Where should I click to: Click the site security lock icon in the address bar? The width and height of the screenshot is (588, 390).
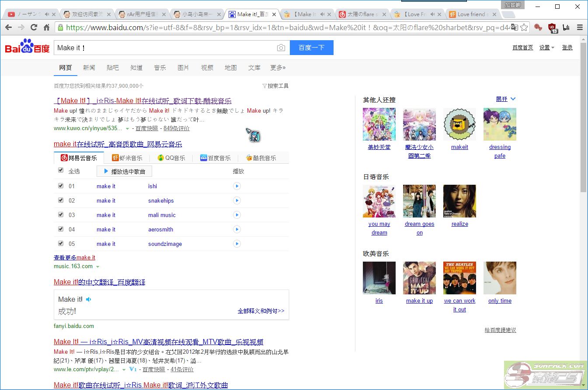click(60, 28)
